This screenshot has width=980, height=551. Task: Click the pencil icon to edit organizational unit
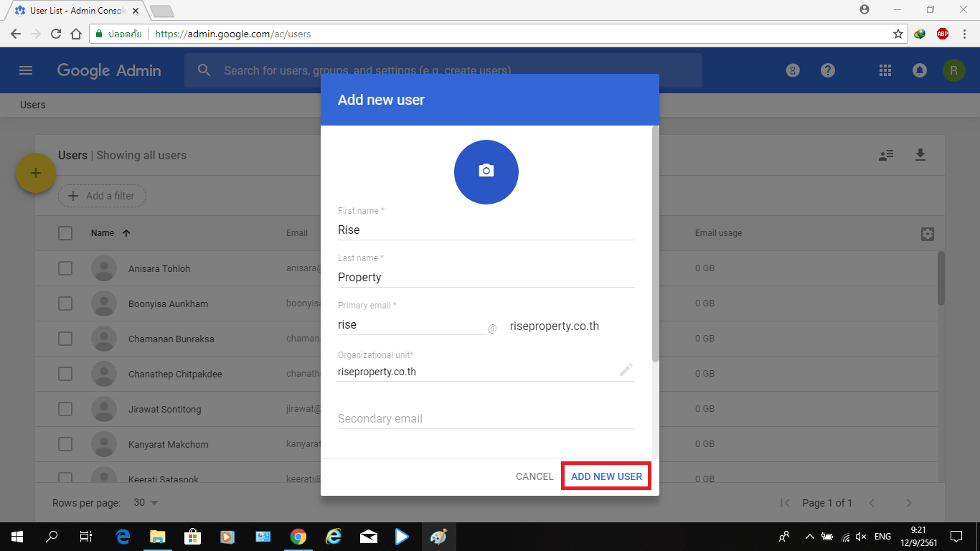626,370
